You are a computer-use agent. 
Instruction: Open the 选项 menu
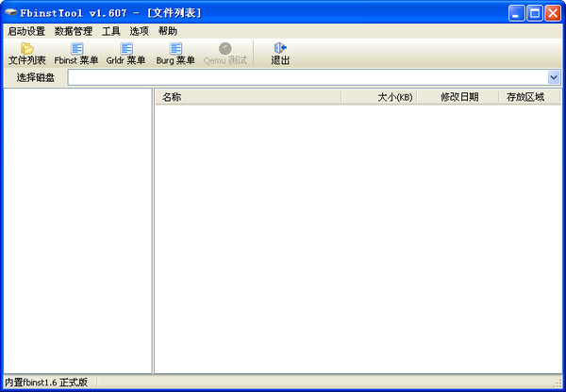point(139,31)
